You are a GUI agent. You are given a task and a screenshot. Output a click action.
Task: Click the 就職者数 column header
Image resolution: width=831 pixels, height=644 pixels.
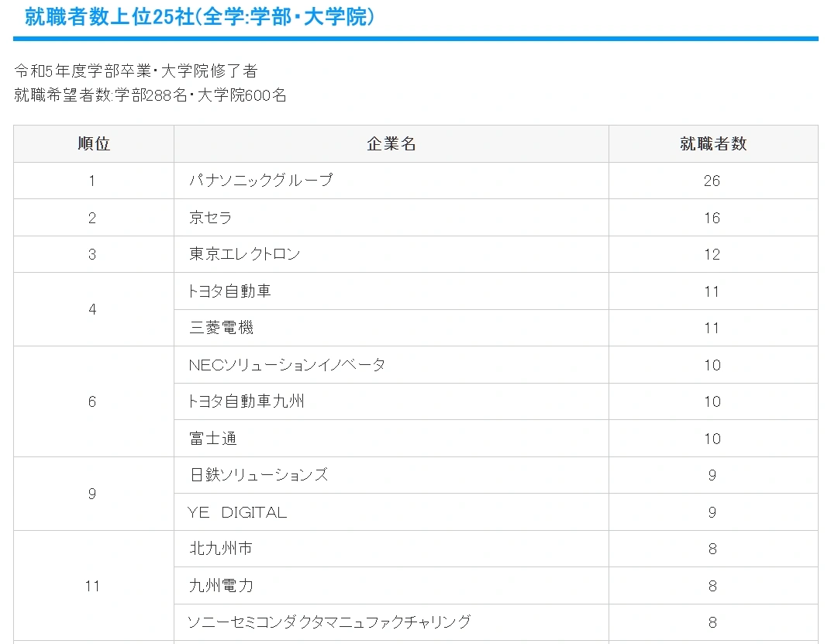tap(712, 144)
